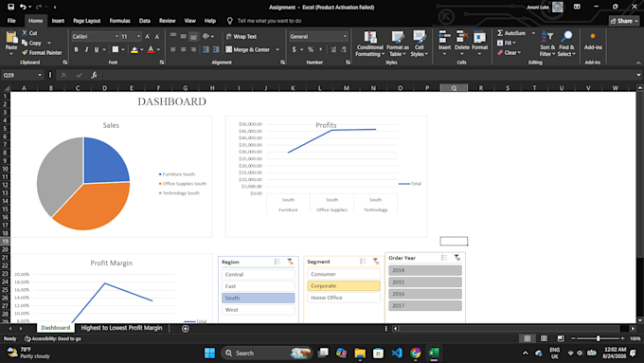Open Format as Table
Screen dimensions: 644x363
397,44
